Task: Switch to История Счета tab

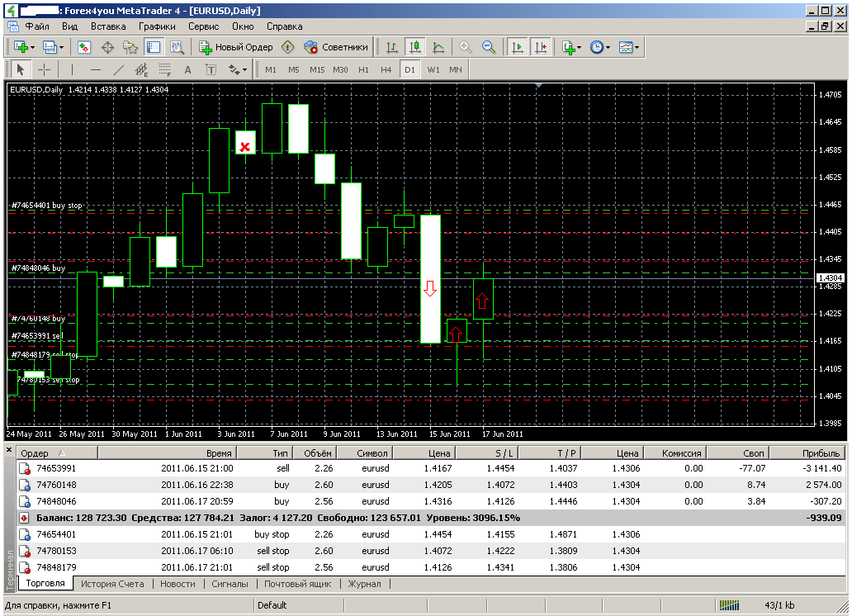Action: pyautogui.click(x=112, y=584)
